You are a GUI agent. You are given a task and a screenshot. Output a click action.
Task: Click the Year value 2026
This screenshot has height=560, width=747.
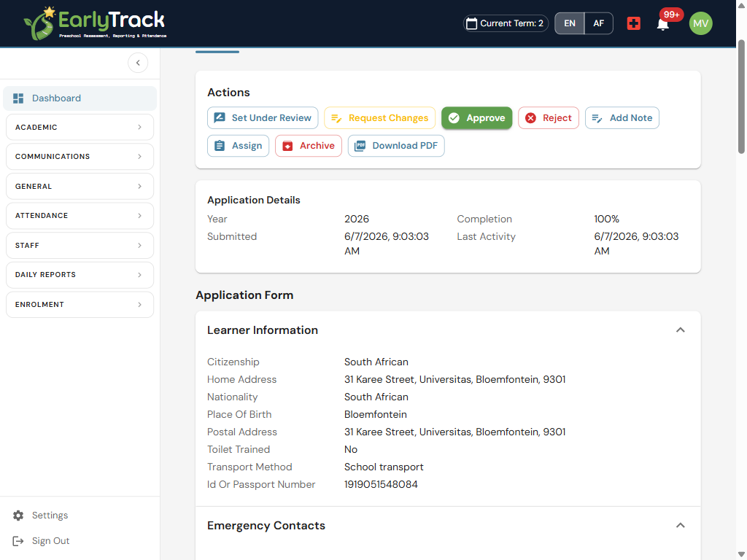(x=356, y=219)
